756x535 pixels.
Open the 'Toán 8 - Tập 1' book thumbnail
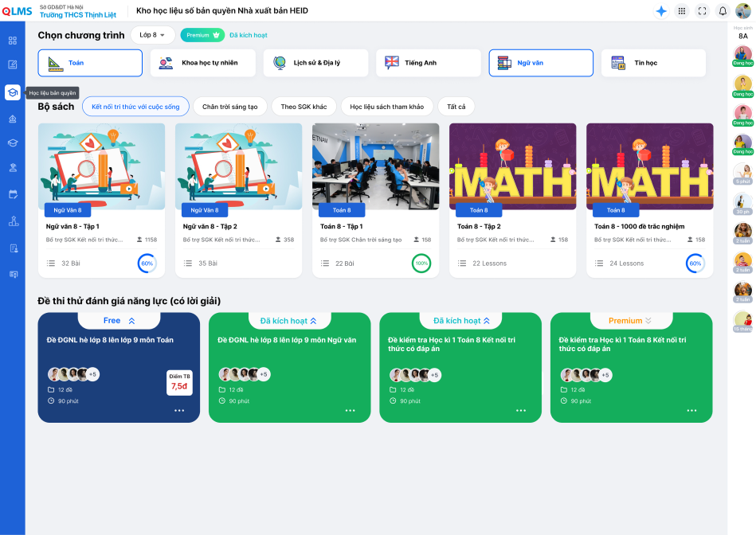click(x=375, y=166)
